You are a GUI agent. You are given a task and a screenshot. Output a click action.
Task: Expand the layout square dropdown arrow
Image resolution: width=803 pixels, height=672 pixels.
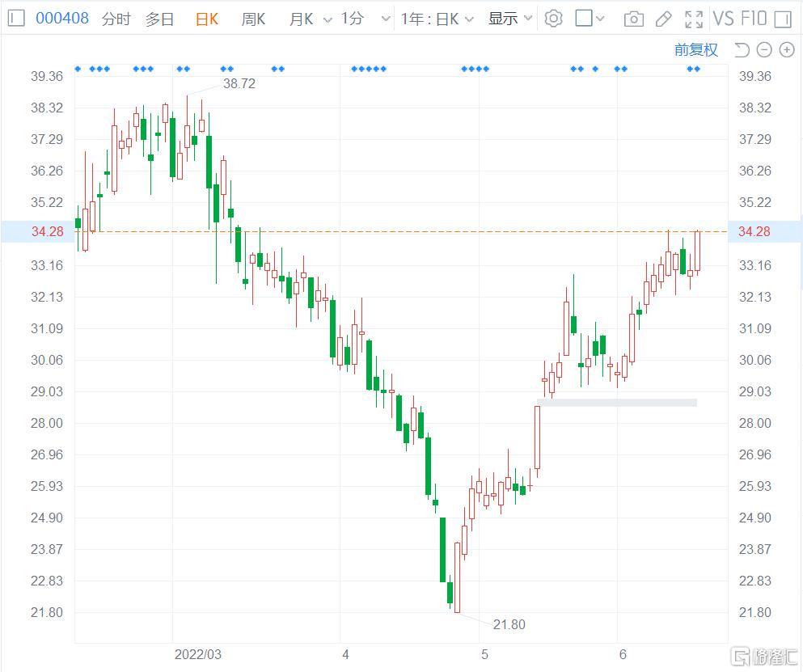[600, 19]
